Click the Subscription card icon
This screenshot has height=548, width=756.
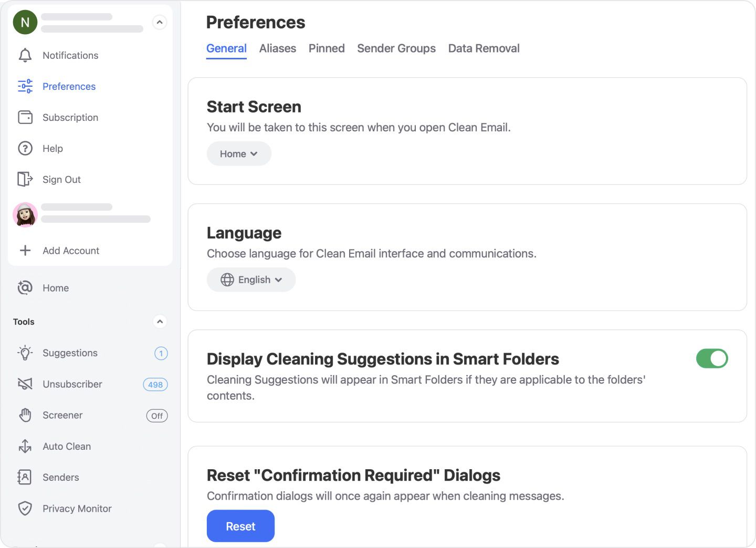pos(25,117)
